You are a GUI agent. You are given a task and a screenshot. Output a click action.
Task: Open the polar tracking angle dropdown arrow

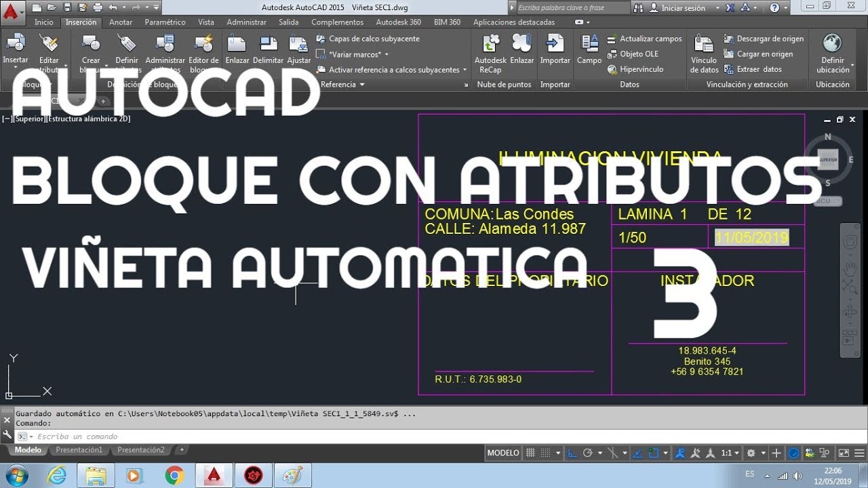[600, 453]
